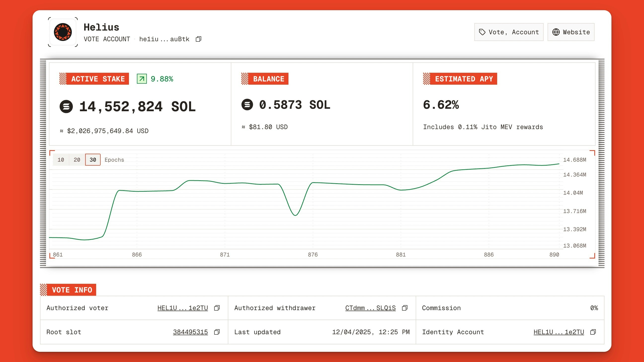Open the root slot 384495315 link
This screenshot has height=362, width=644.
click(x=190, y=332)
